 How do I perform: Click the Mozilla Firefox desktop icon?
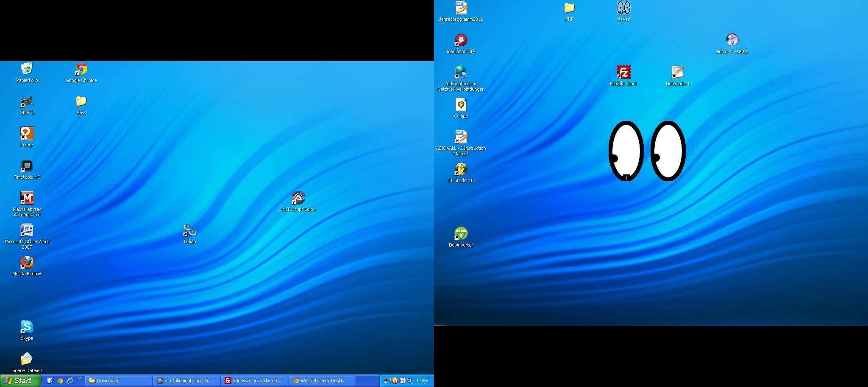tap(27, 263)
